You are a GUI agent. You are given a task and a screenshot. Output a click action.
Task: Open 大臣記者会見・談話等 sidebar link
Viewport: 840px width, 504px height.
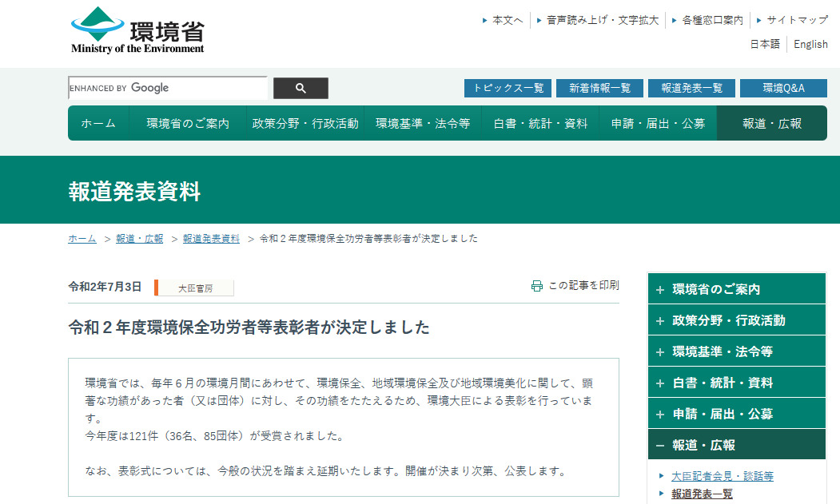point(722,476)
